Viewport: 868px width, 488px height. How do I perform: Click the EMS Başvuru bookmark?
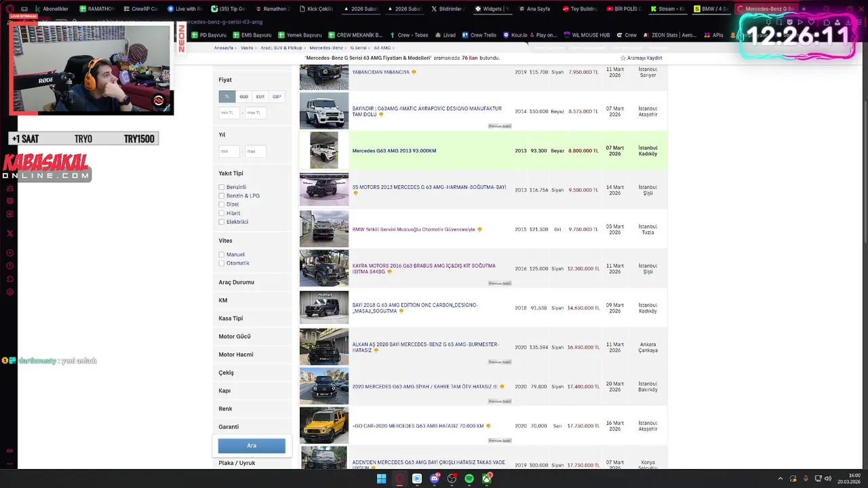[252, 35]
